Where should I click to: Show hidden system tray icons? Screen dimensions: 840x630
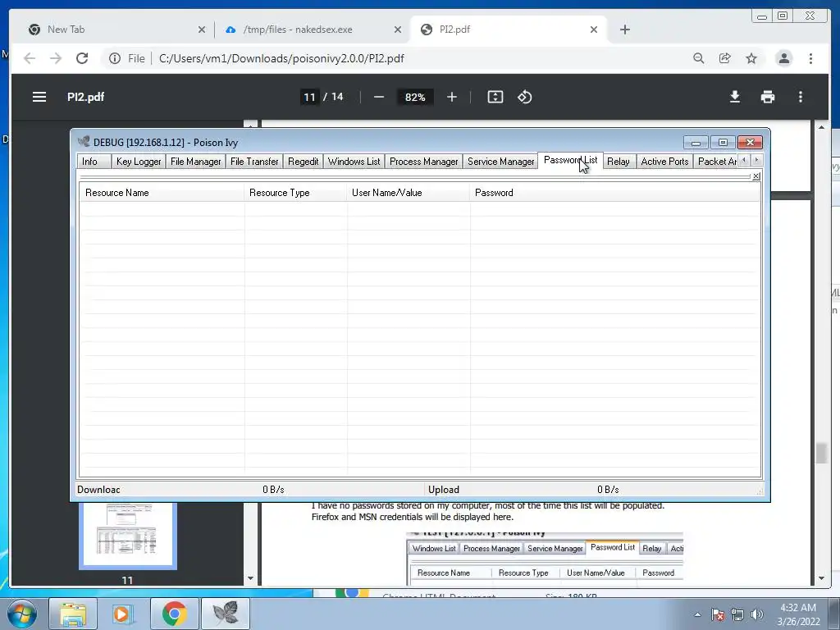(697, 614)
